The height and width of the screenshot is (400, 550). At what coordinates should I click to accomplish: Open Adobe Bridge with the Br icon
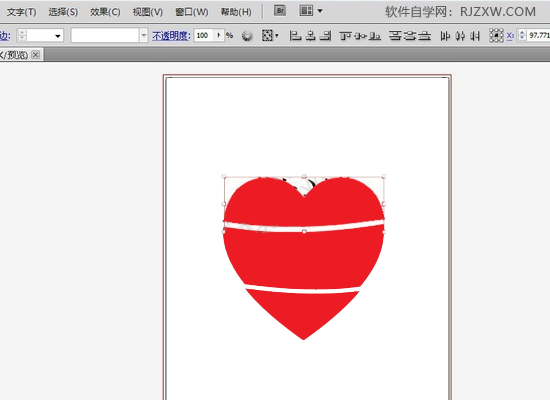click(280, 11)
